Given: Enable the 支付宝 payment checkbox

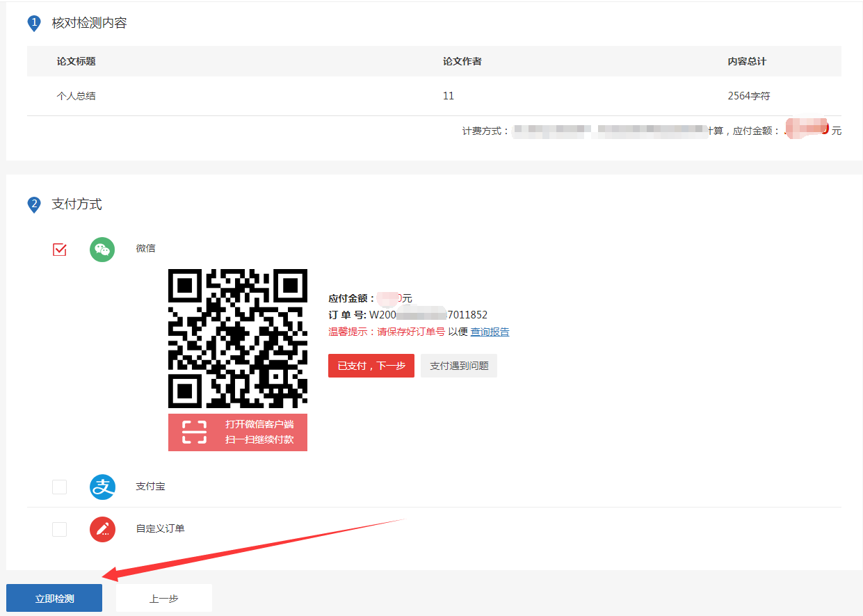Looking at the screenshot, I should (59, 487).
